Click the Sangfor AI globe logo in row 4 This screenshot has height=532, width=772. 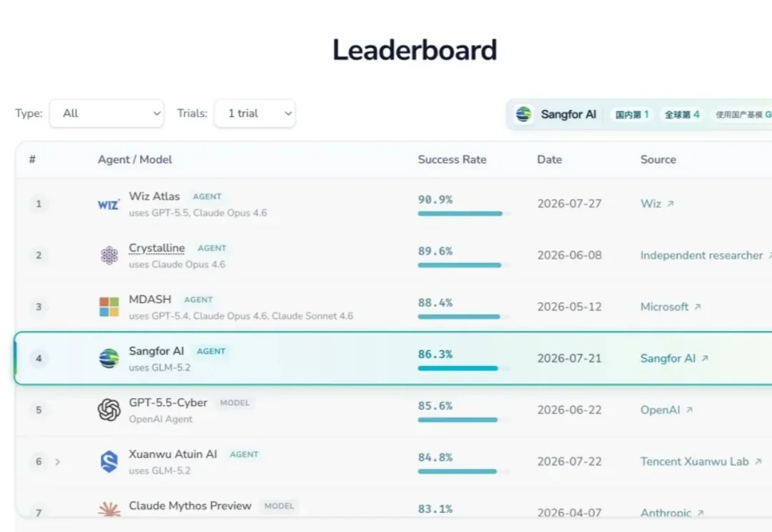tap(109, 358)
